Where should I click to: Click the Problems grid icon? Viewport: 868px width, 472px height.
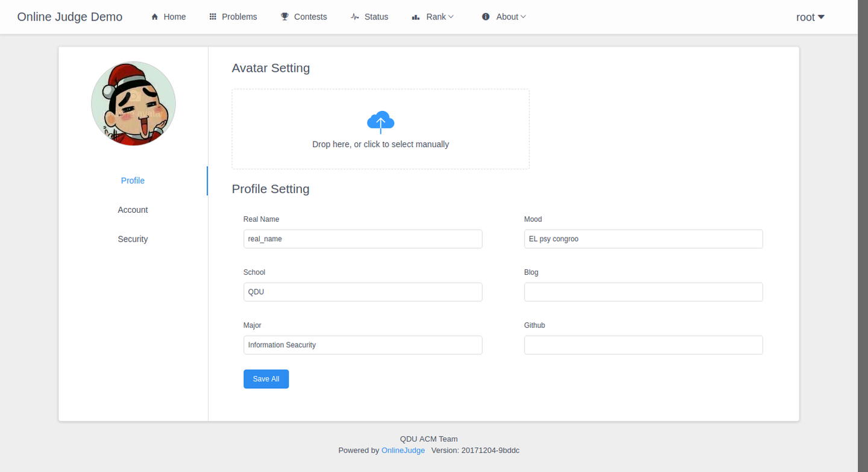[213, 17]
